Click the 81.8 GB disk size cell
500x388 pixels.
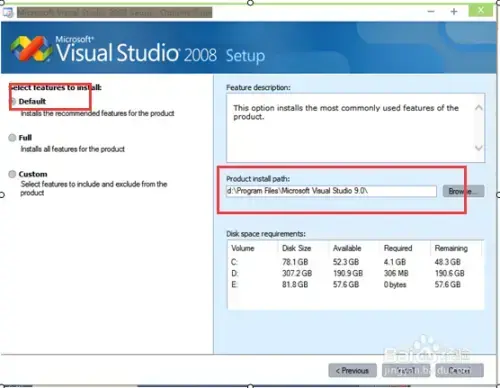point(295,285)
